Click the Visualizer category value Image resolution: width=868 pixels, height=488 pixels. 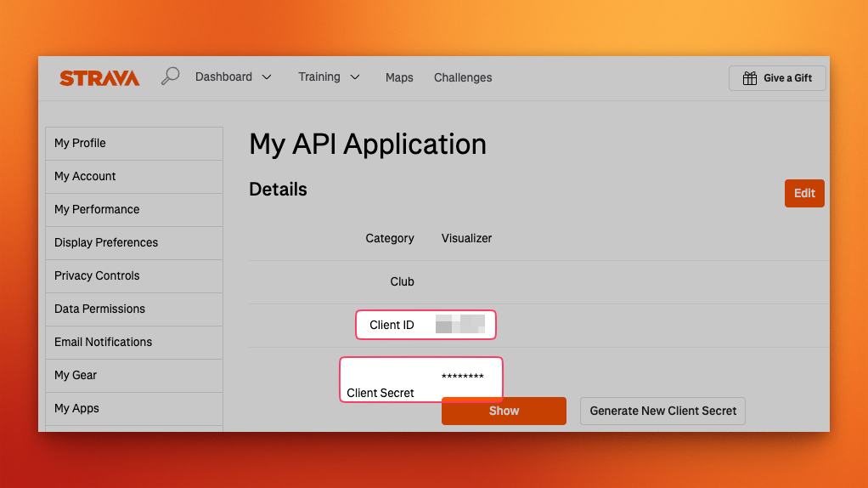click(466, 238)
